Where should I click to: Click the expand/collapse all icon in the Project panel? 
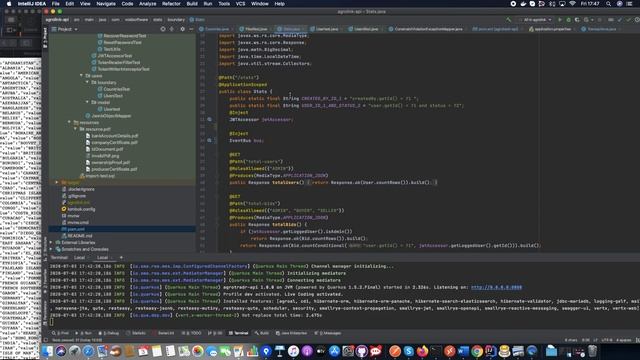tap(172, 29)
